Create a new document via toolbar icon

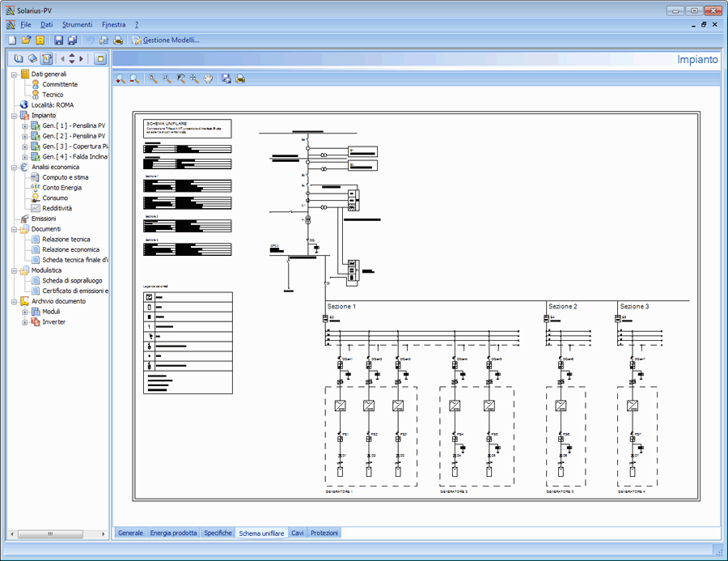12,40
